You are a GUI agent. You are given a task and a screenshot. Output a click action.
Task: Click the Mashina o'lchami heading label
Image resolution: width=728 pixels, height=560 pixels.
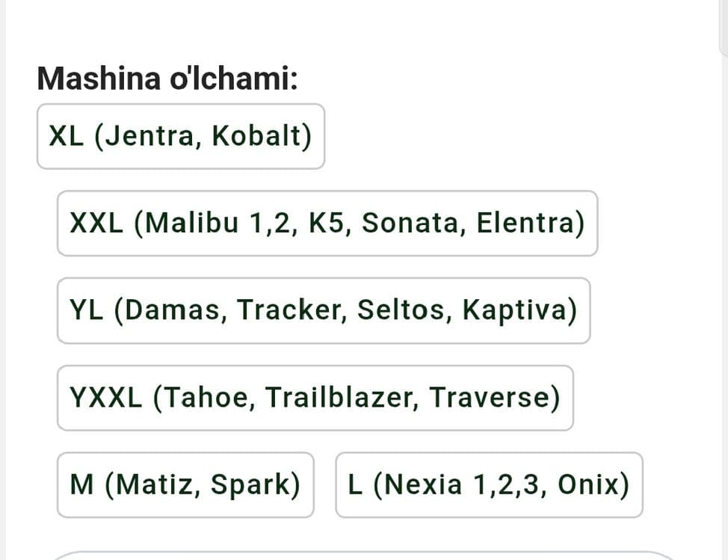click(x=167, y=79)
